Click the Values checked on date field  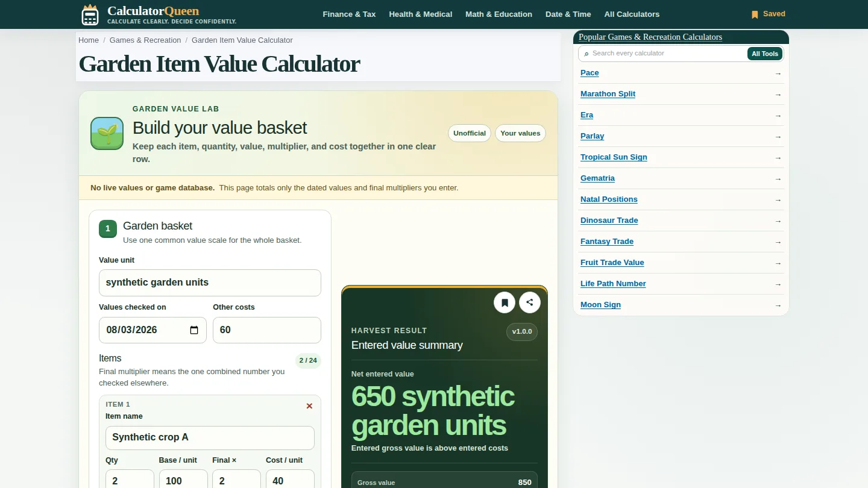153,330
